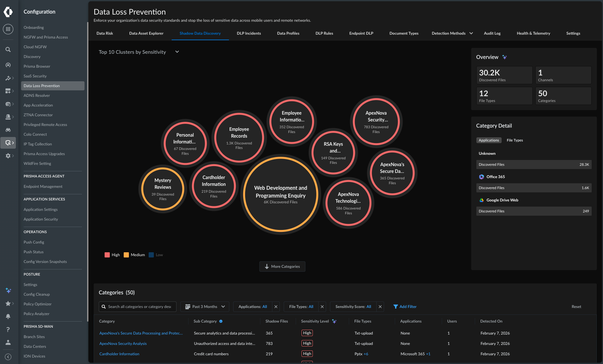Select the File Types toggle in Category Detail
The height and width of the screenshot is (364, 603).
click(515, 140)
